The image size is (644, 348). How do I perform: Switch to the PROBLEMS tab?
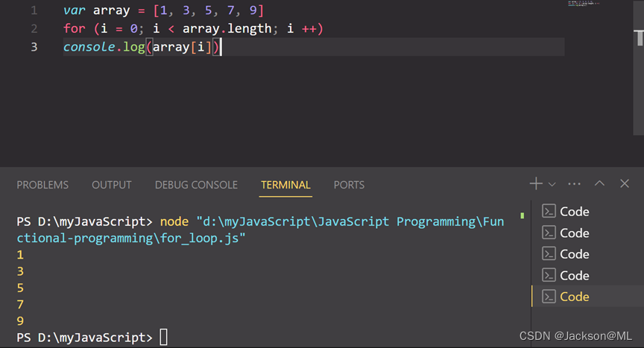(42, 185)
